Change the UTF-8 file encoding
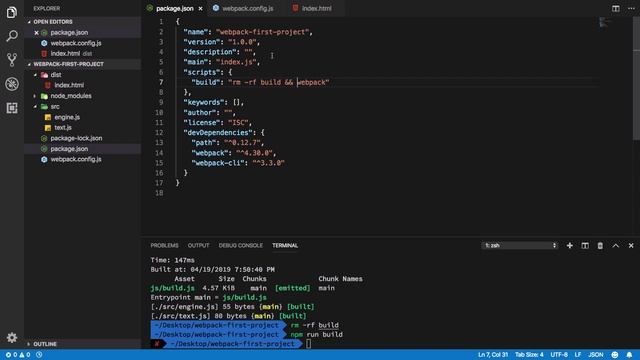This screenshot has height=360, width=640. 559,355
